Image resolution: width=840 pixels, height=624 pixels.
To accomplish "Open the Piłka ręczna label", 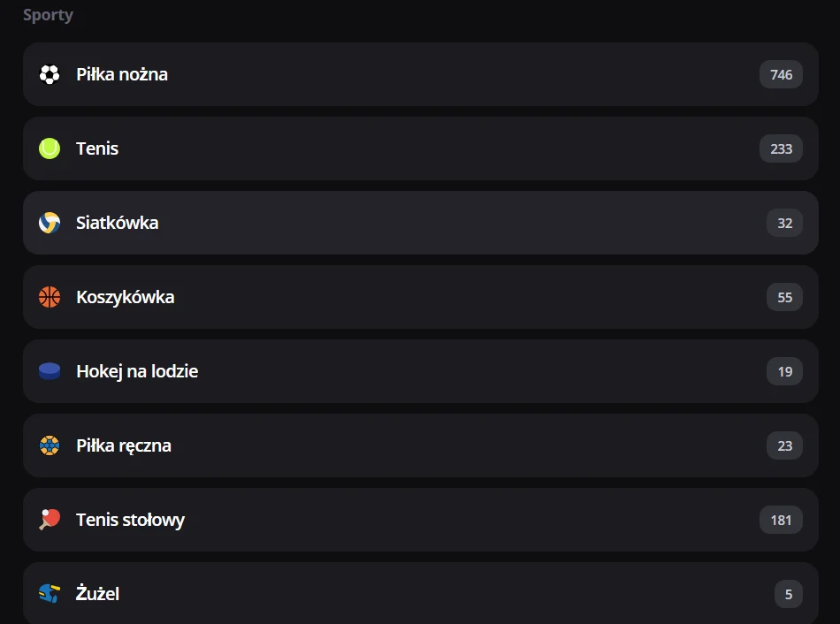I will [124, 445].
